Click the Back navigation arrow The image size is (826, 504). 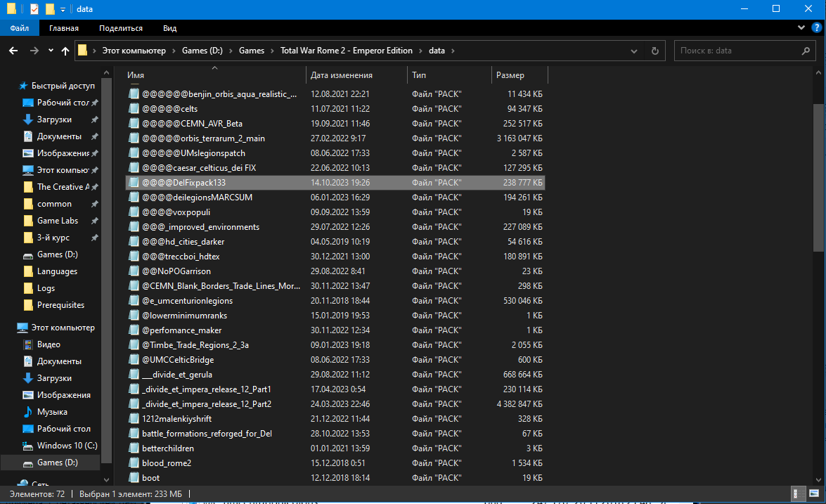click(13, 51)
